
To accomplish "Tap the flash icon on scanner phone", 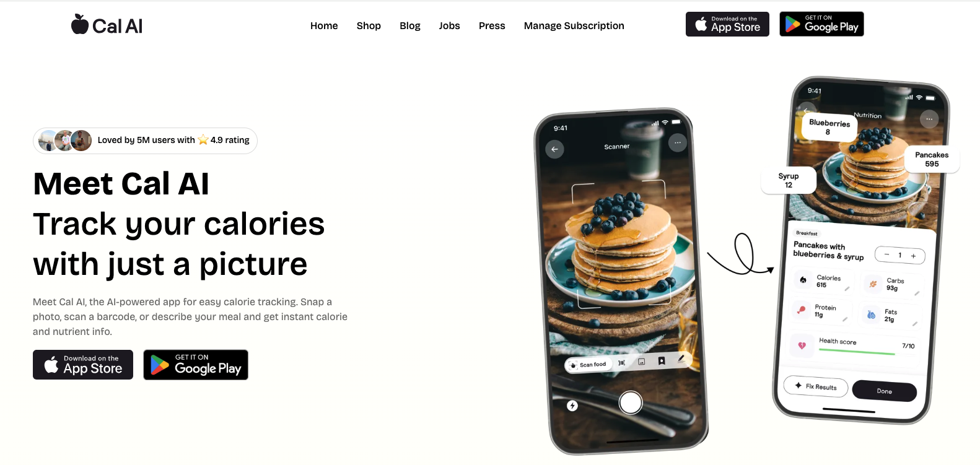I will click(x=572, y=406).
